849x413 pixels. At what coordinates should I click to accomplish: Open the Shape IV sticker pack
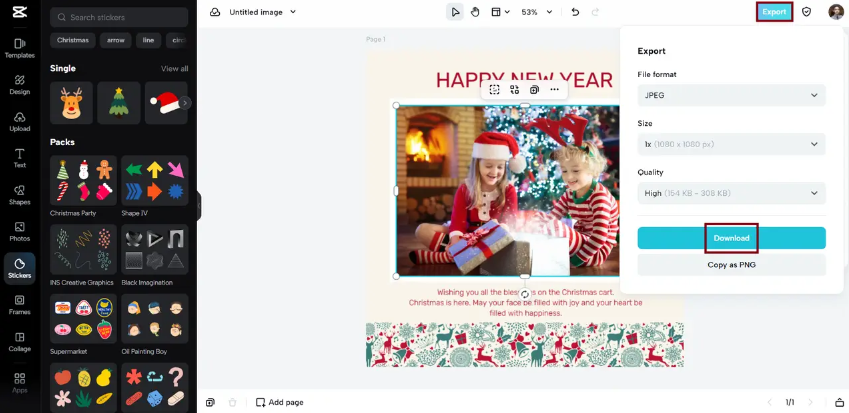(155, 180)
